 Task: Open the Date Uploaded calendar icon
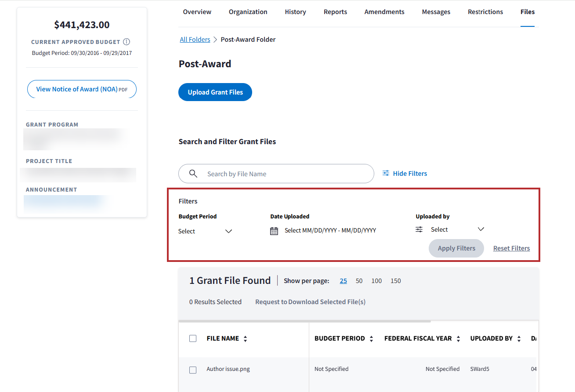click(274, 231)
